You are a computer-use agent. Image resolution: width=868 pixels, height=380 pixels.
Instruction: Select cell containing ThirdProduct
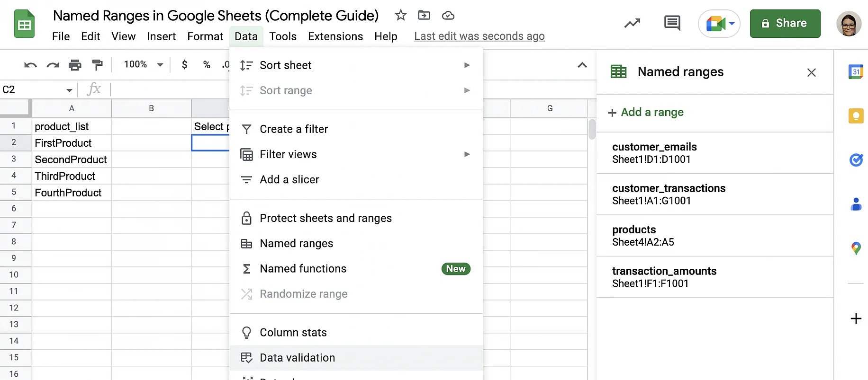pyautogui.click(x=72, y=176)
